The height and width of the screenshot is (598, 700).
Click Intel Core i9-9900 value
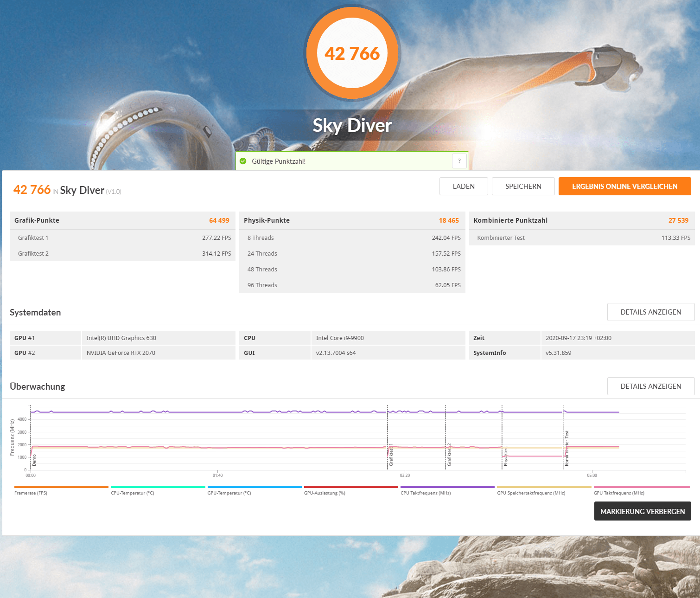(x=340, y=338)
